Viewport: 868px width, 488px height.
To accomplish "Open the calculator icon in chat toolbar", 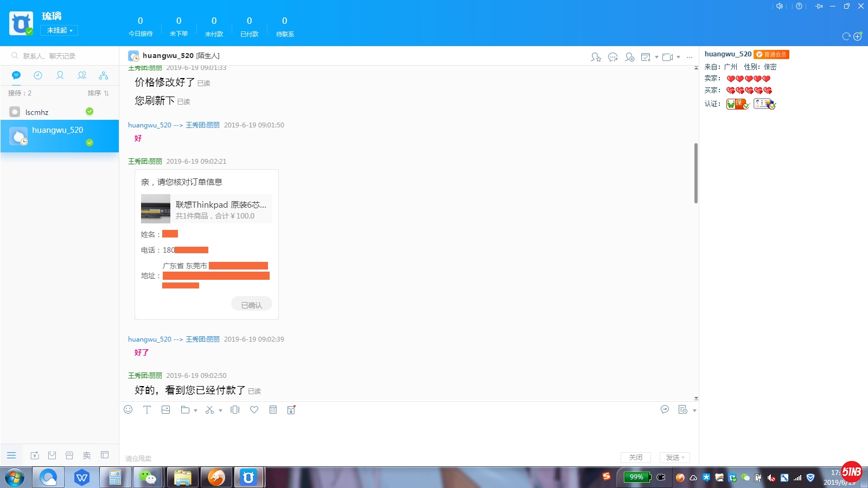I will point(273,410).
